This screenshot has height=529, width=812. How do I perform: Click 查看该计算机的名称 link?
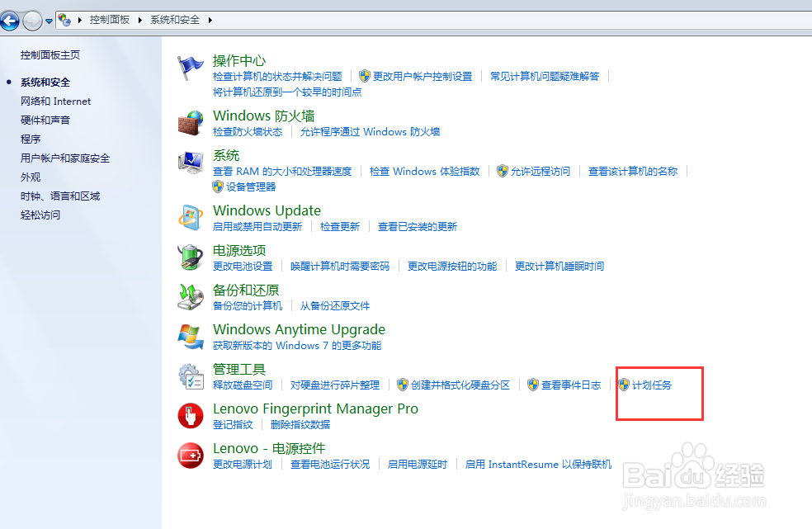point(633,171)
